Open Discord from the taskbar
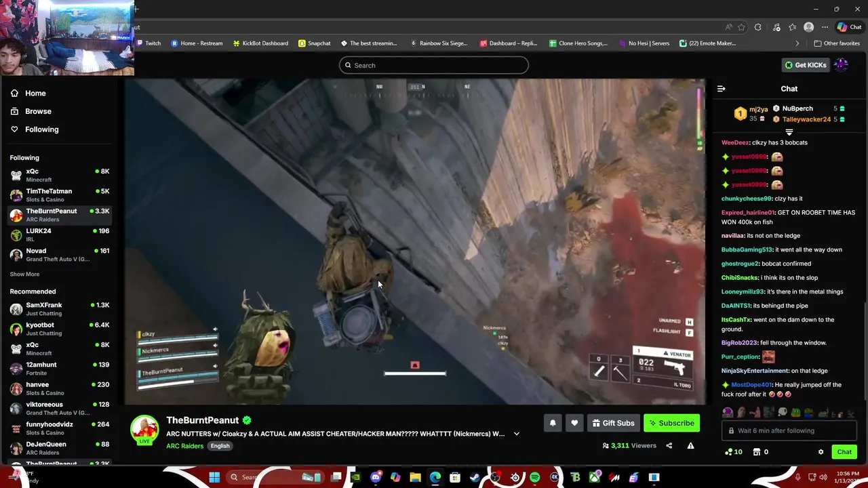Viewport: 868px width, 488px height. tap(376, 477)
